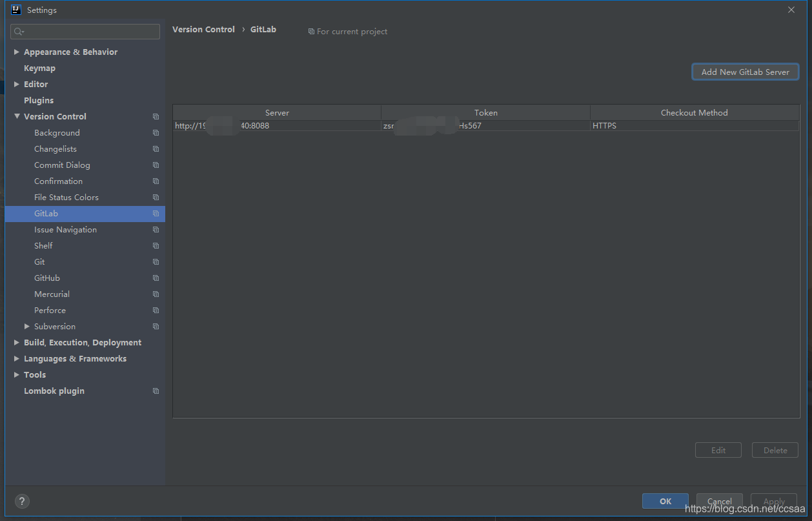The width and height of the screenshot is (812, 521).
Task: Click the Delete button
Action: coord(775,450)
